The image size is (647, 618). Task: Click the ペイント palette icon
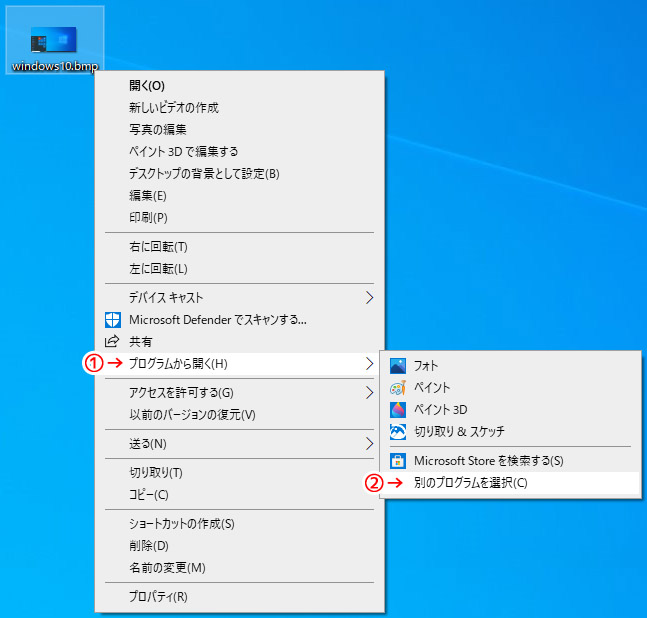tap(398, 388)
